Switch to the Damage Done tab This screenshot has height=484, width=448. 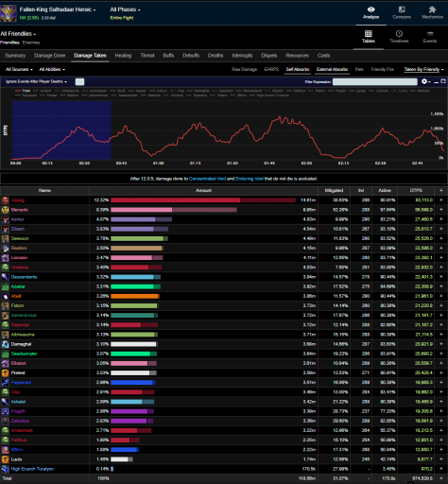(49, 56)
